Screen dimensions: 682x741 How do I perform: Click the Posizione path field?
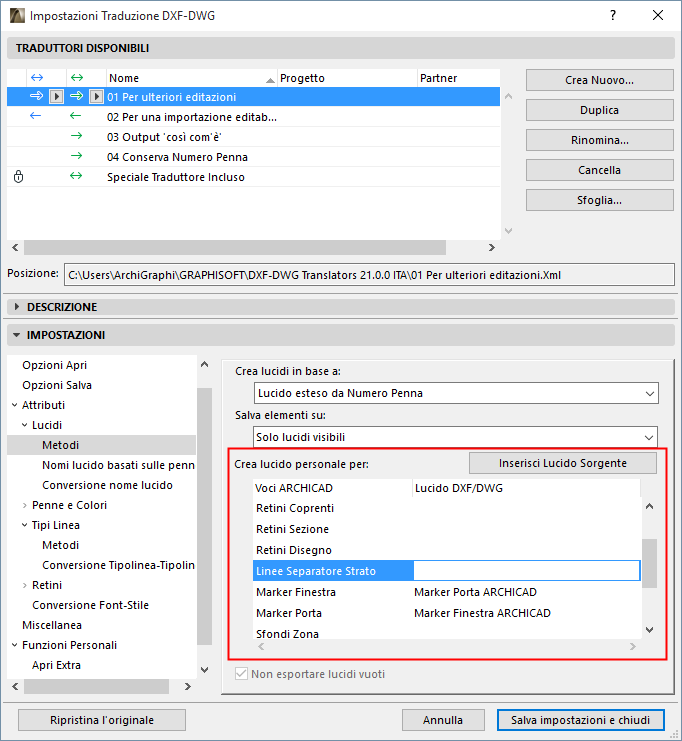pyautogui.click(x=369, y=275)
